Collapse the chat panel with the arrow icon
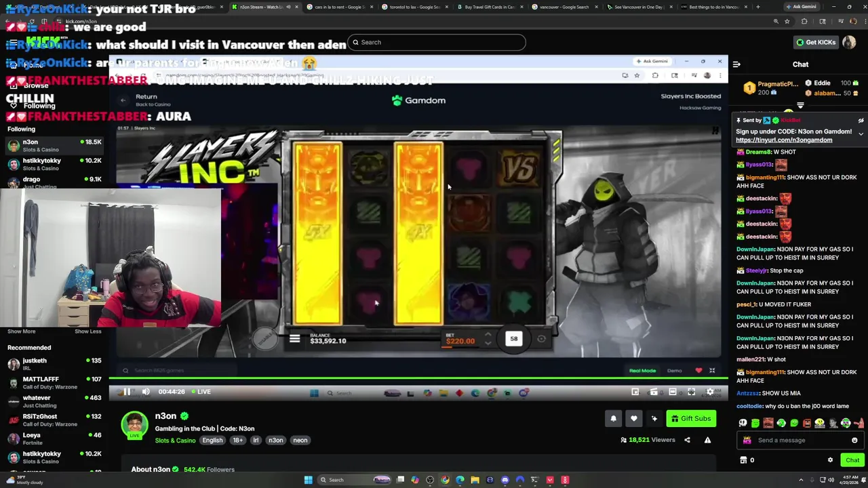Image resolution: width=868 pixels, height=488 pixels. [x=736, y=64]
